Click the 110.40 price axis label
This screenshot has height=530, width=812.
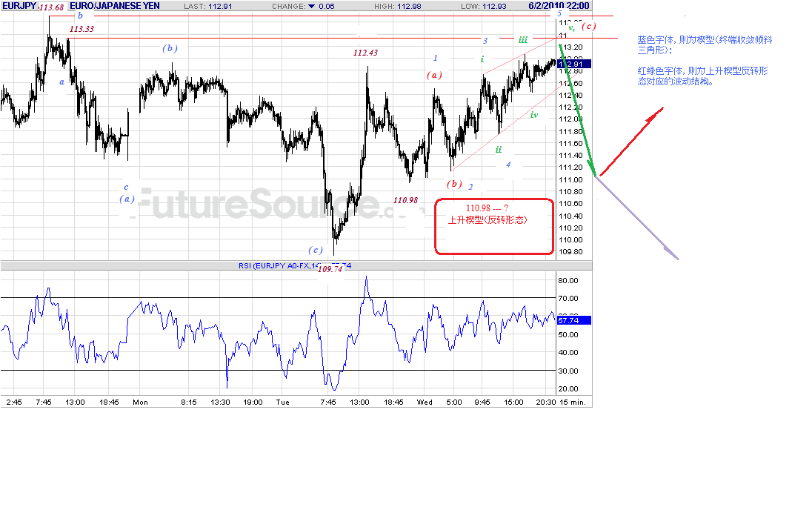coord(570,216)
